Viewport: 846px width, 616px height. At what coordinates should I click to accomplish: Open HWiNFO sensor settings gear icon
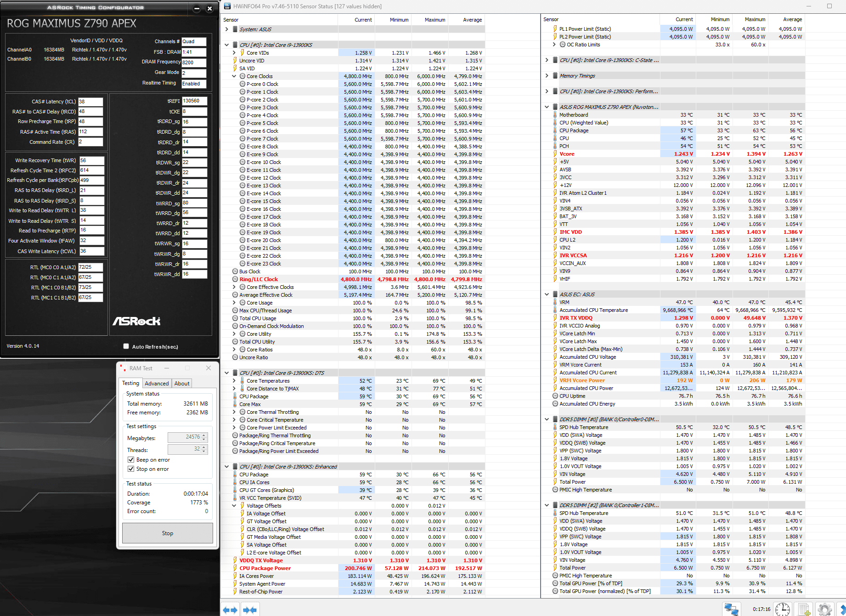[824, 610]
